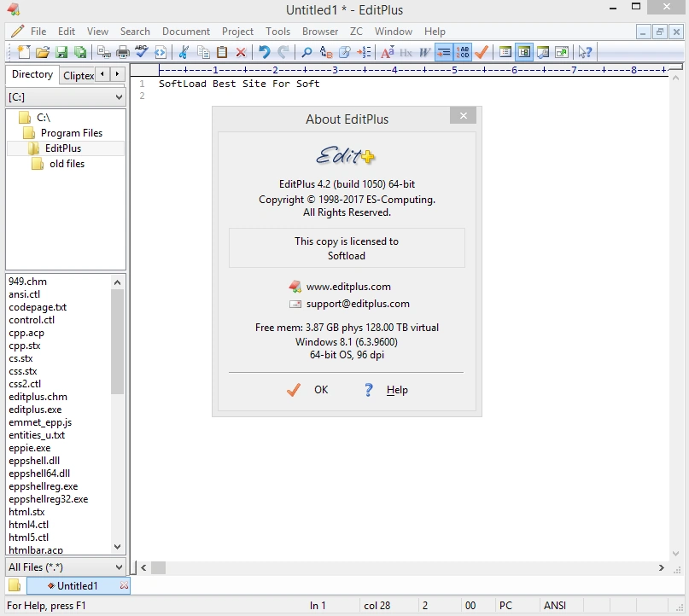Click the support@editplus.com email link
This screenshot has width=689, height=616.
[x=358, y=304]
